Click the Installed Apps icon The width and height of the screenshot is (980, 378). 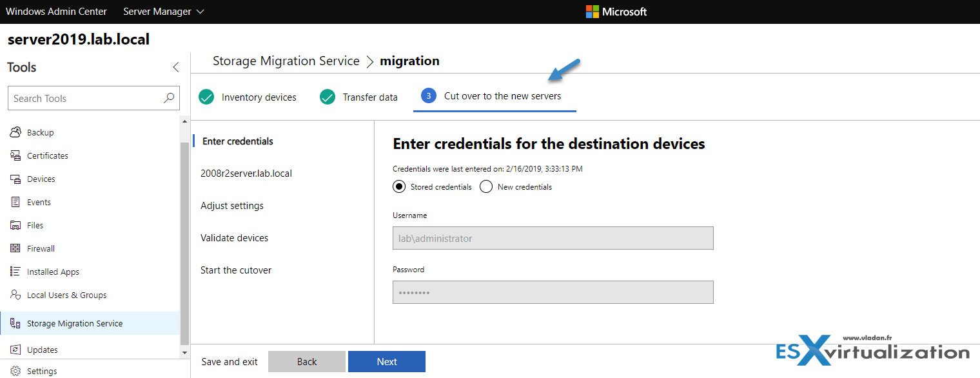(x=15, y=272)
